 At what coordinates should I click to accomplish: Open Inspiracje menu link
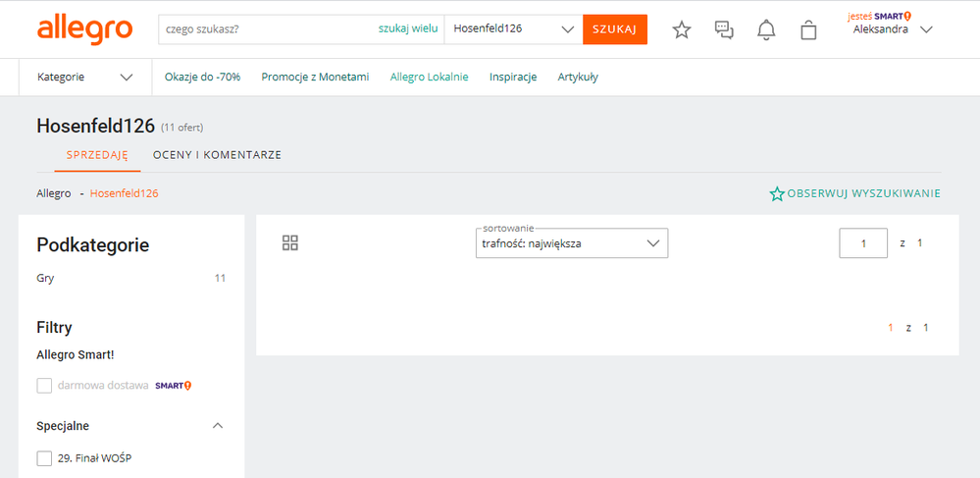click(x=513, y=78)
